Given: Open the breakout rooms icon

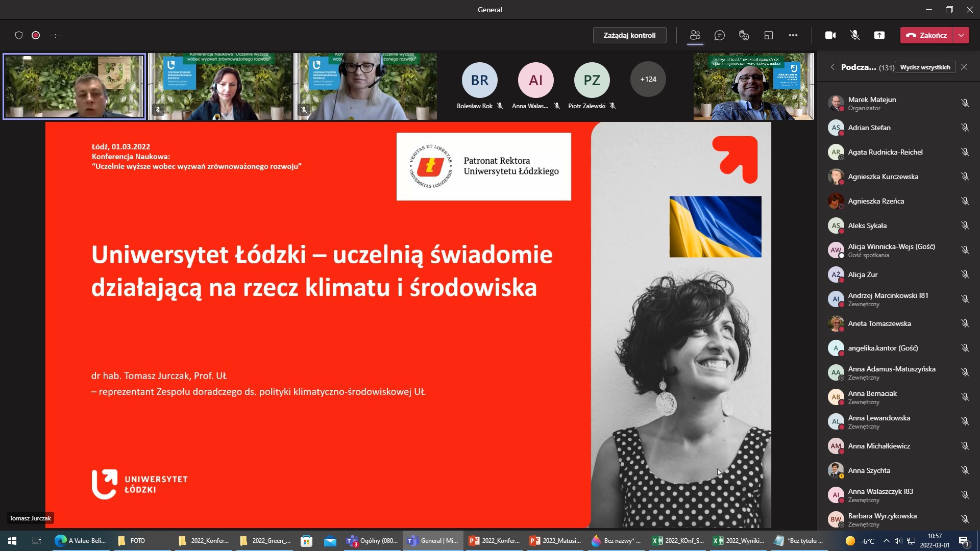Looking at the screenshot, I should click(x=768, y=35).
